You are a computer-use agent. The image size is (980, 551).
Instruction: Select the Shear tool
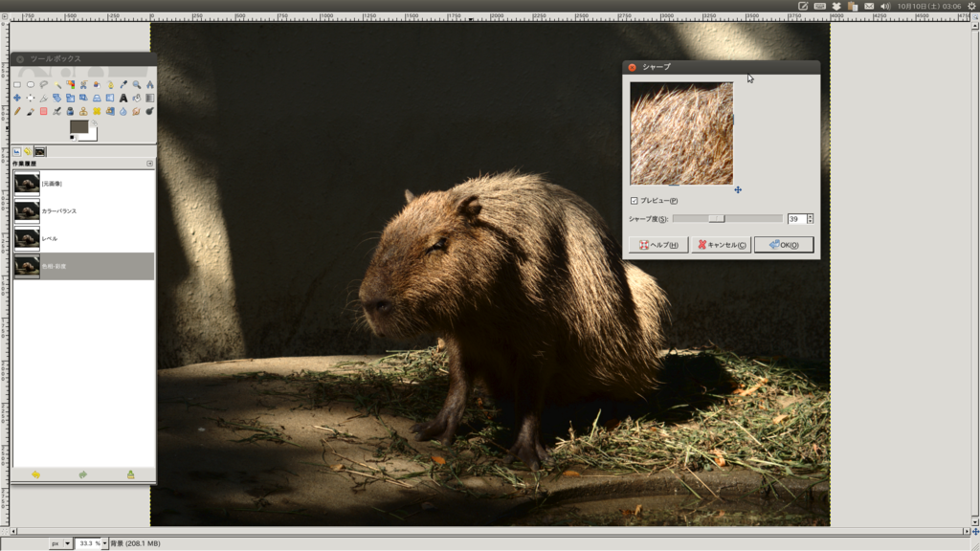[x=83, y=99]
